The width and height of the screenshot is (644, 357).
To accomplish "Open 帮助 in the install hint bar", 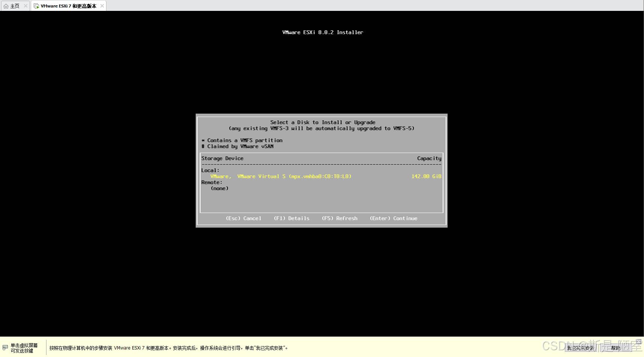I will (x=616, y=348).
